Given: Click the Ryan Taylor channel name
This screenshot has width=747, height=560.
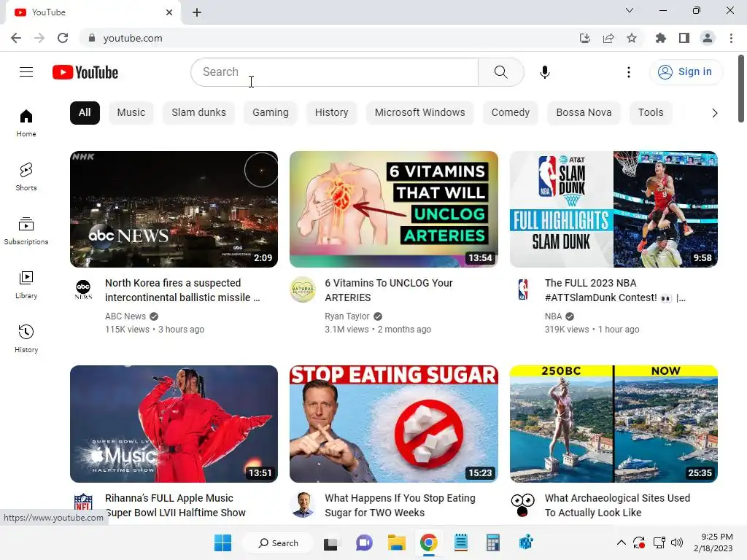Looking at the screenshot, I should 347,316.
